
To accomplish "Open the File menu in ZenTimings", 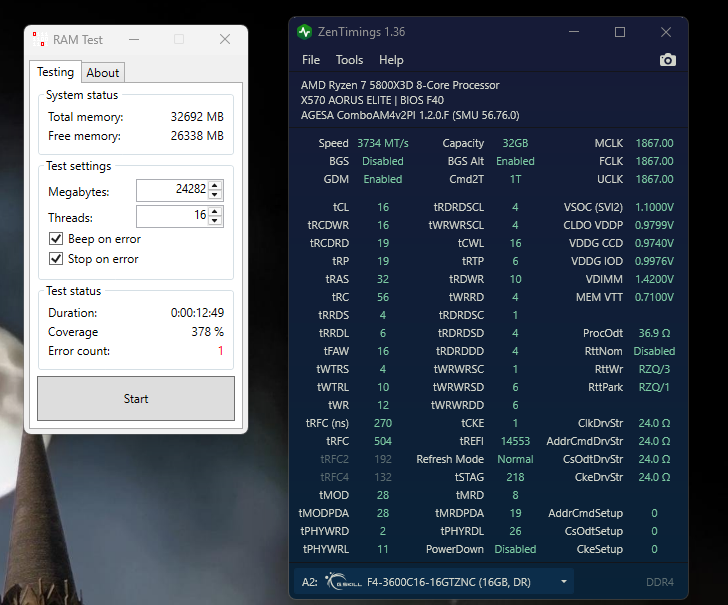I will [x=311, y=60].
